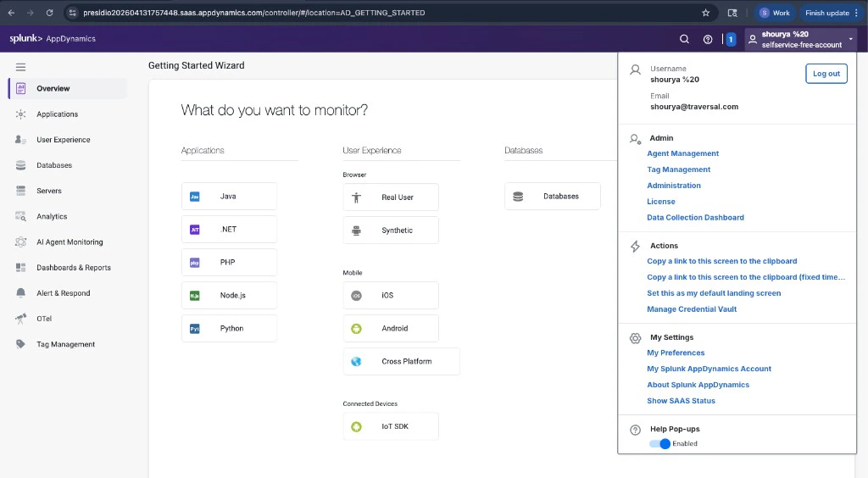Click Show SAAS Status link
The height and width of the screenshot is (478, 868).
click(x=681, y=401)
